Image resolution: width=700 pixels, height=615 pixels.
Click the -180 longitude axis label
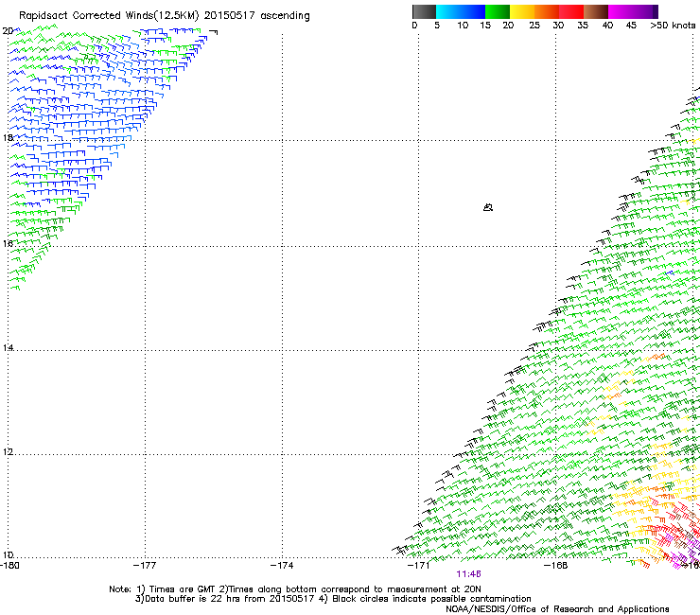[9, 566]
